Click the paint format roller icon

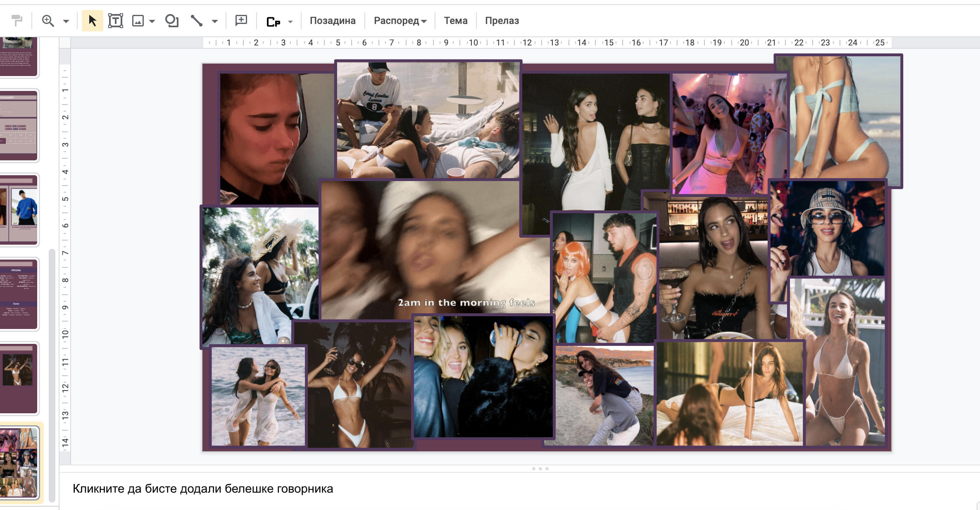coord(17,20)
